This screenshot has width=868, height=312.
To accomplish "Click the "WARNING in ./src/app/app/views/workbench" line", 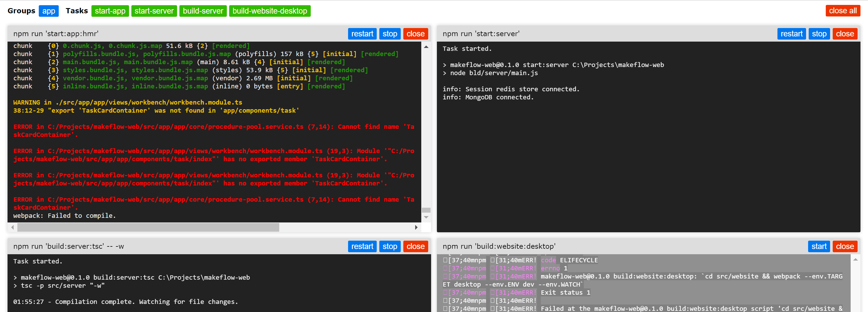I will tap(128, 102).
